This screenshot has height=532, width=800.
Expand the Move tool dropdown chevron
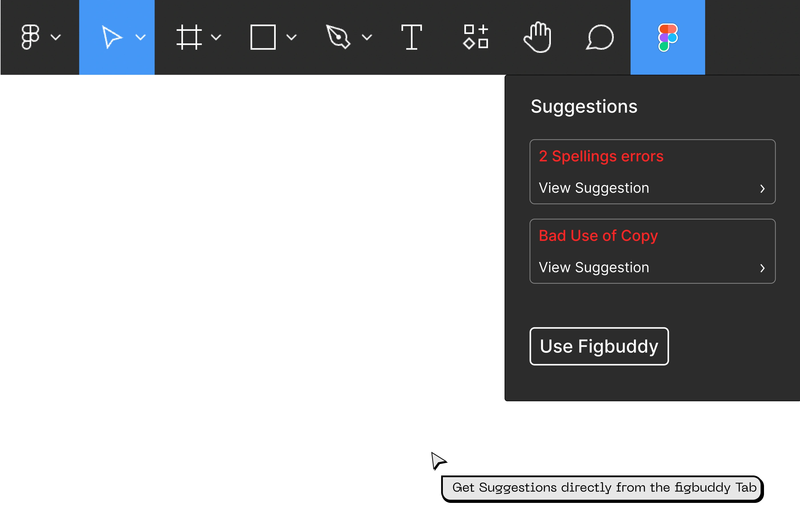click(x=141, y=37)
